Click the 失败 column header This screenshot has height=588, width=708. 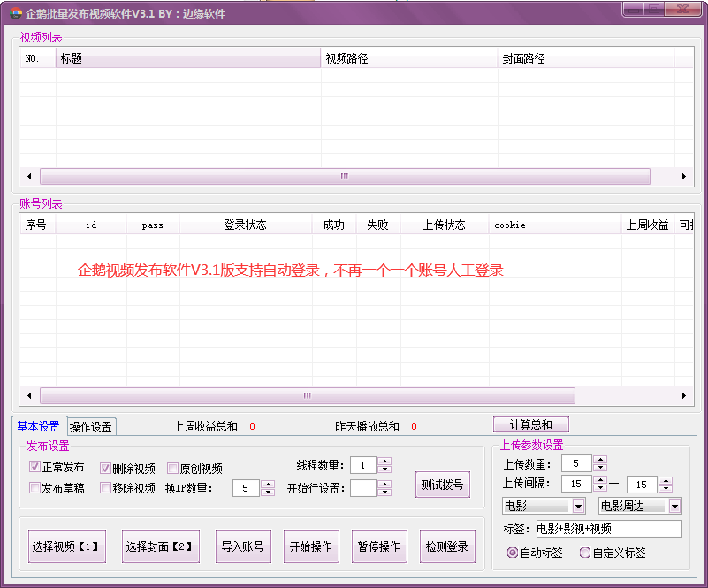click(x=378, y=225)
